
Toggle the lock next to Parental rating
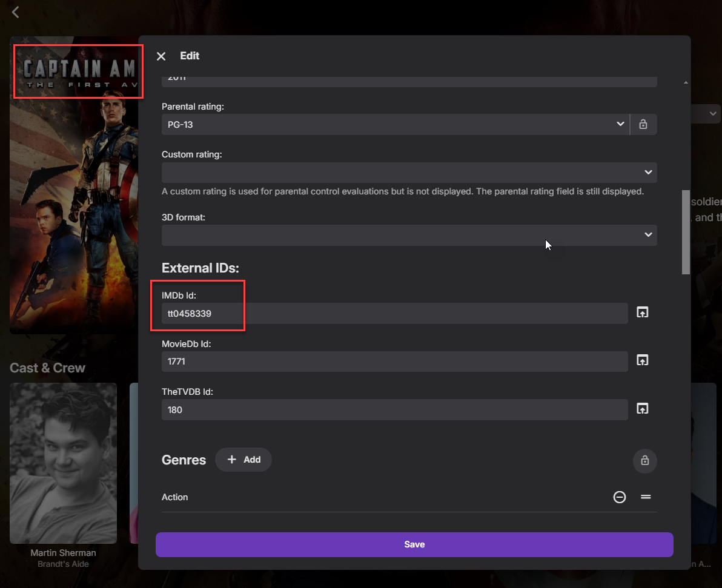pos(643,124)
